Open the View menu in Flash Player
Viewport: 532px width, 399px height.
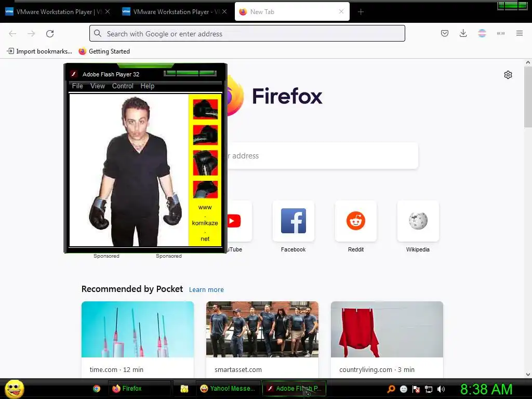[x=98, y=86]
